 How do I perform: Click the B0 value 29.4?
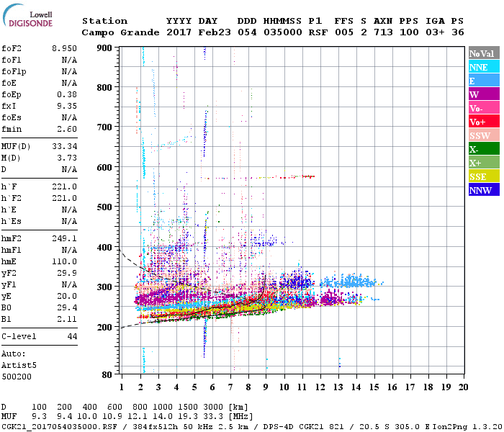point(67,307)
